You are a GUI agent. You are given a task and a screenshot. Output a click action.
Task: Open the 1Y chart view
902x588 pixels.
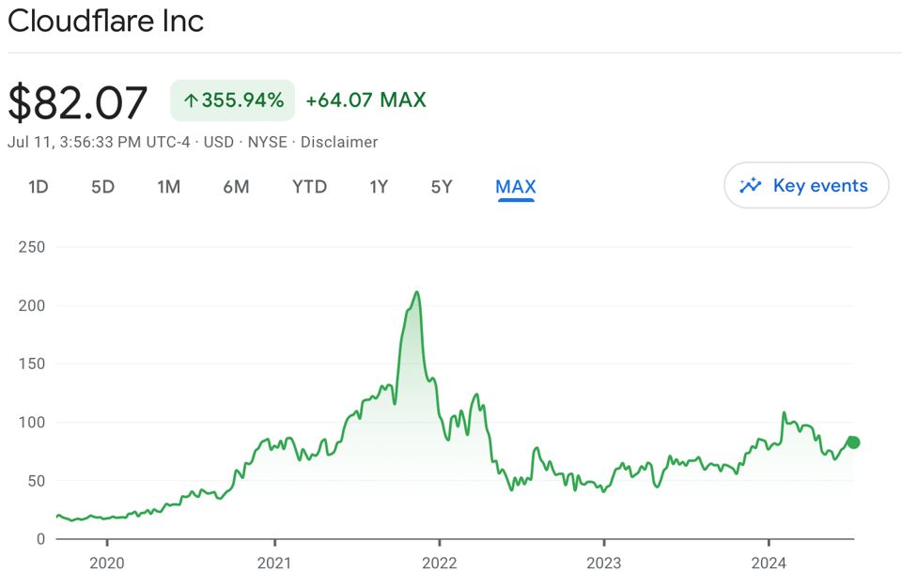[379, 187]
